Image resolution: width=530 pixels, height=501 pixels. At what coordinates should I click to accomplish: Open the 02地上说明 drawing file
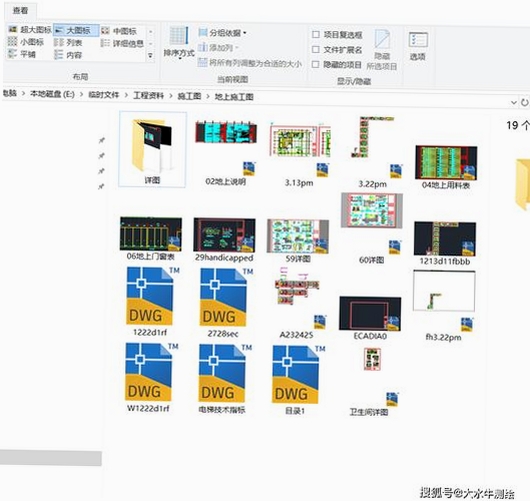(x=225, y=152)
